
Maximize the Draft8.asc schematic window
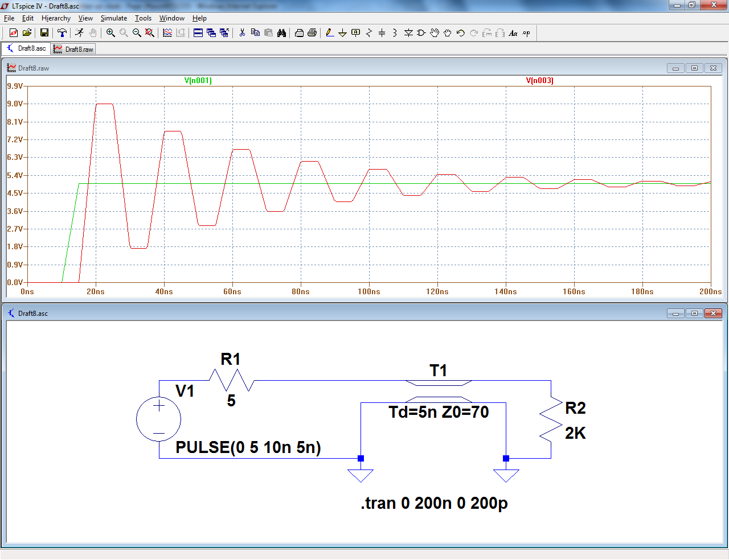694,313
